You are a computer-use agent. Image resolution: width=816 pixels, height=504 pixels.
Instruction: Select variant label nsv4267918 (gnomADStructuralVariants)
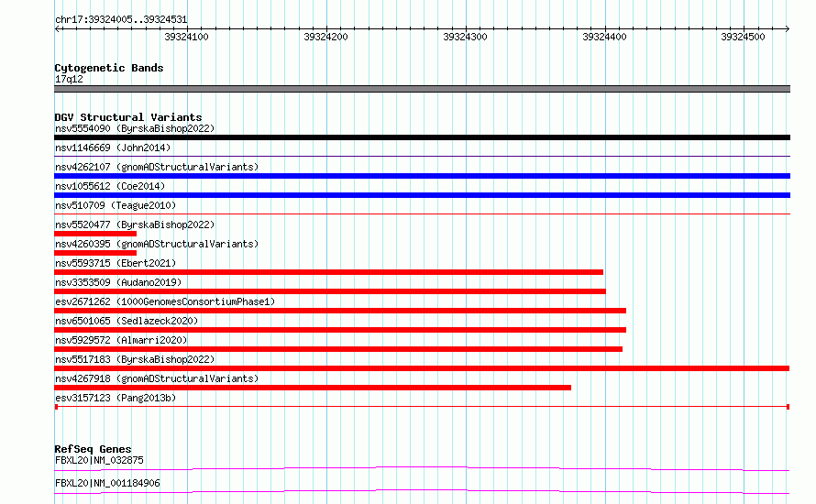[157, 378]
